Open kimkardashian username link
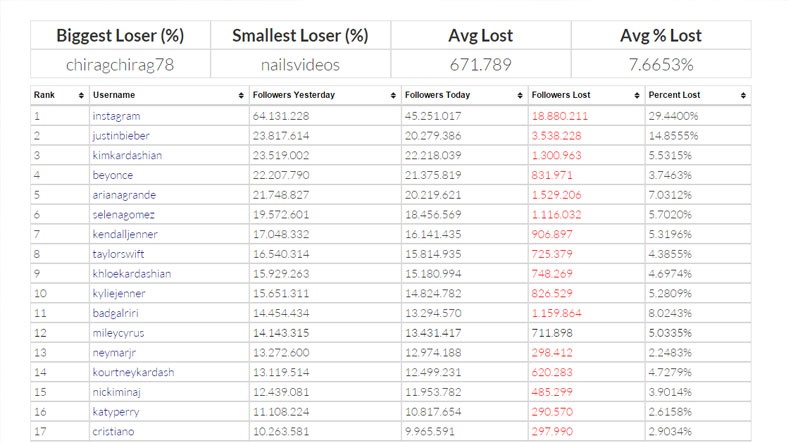The image size is (788, 442). click(x=127, y=155)
